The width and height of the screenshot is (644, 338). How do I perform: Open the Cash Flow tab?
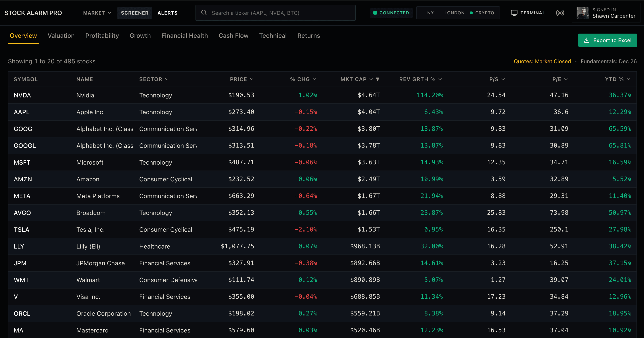pyautogui.click(x=234, y=36)
